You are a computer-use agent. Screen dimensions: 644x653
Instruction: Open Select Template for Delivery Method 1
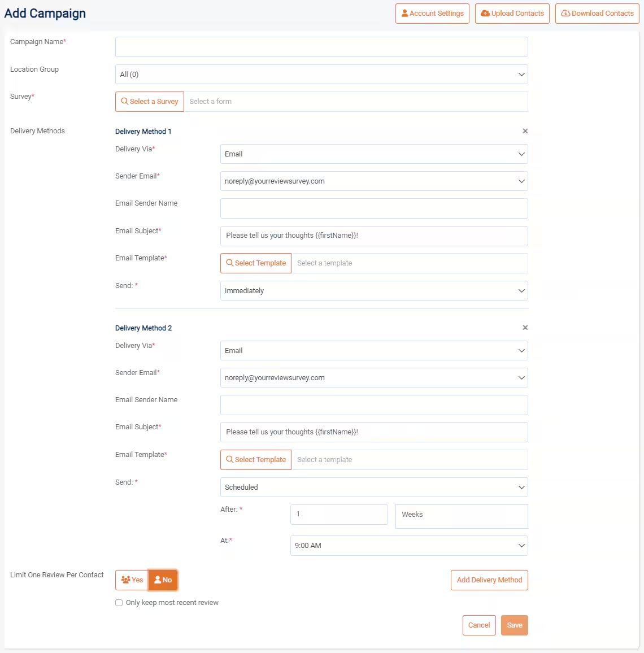pyautogui.click(x=256, y=263)
